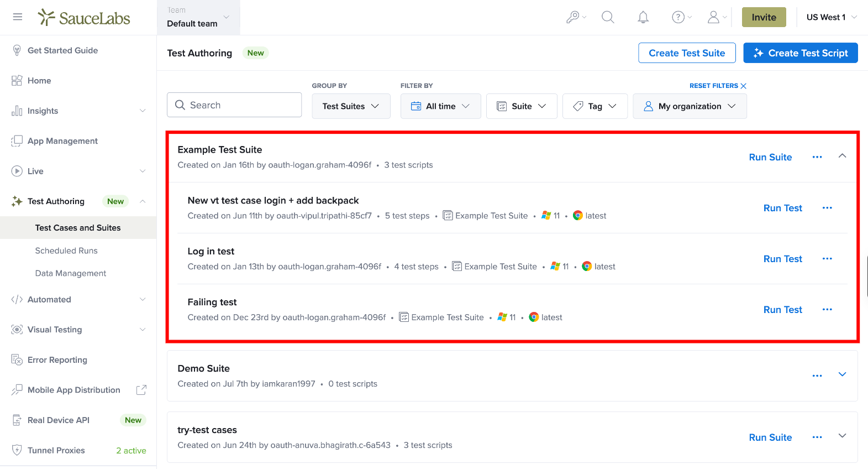Open the hamburger navigation menu
This screenshot has height=469, width=868.
18,17
